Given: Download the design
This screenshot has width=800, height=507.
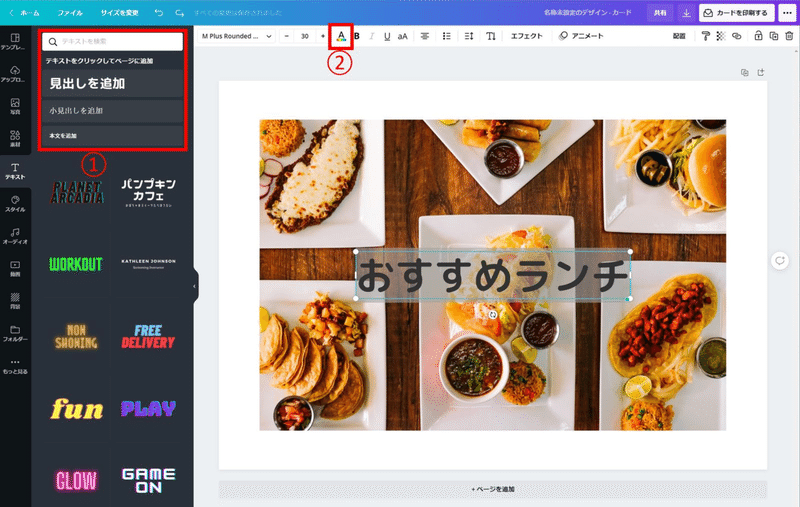Looking at the screenshot, I should tap(686, 13).
